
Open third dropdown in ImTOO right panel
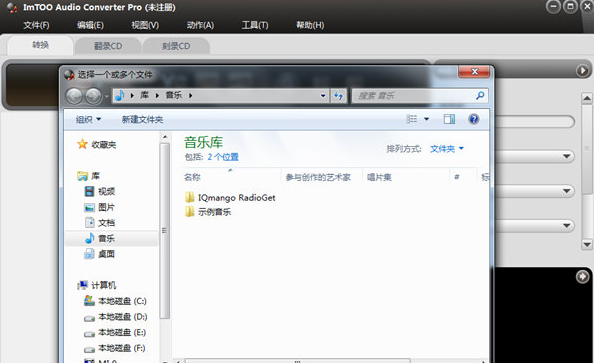567,225
